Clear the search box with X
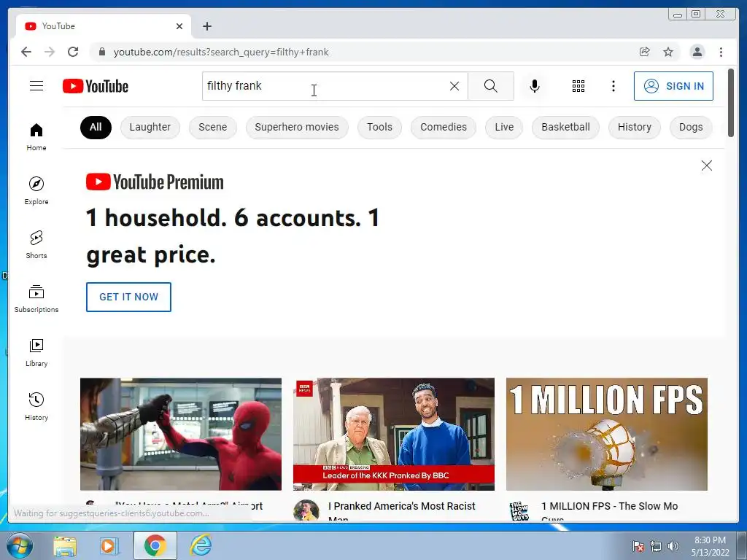This screenshot has width=747, height=560. (x=454, y=86)
